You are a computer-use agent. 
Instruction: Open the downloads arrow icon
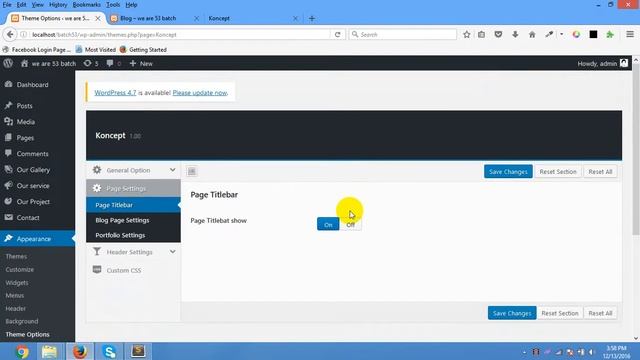515,35
